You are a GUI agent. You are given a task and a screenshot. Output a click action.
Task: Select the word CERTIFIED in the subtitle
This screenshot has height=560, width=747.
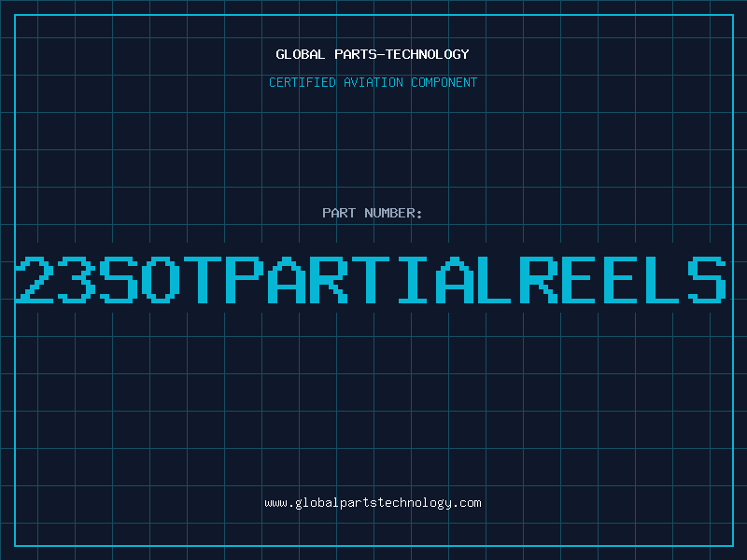coord(303,82)
